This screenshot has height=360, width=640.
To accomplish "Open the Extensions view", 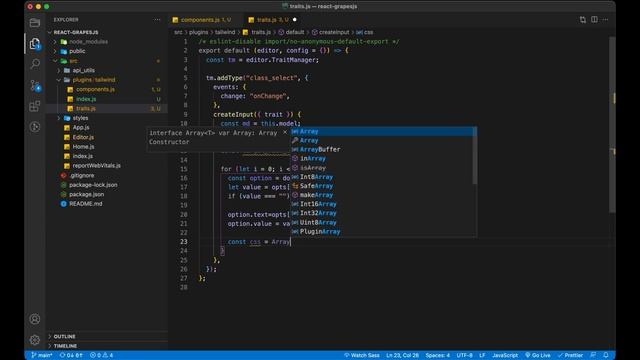I will point(35,106).
